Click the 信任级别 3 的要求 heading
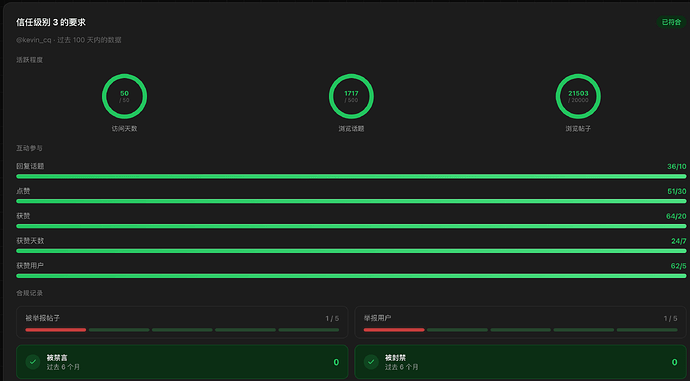The image size is (690, 381). [x=51, y=22]
